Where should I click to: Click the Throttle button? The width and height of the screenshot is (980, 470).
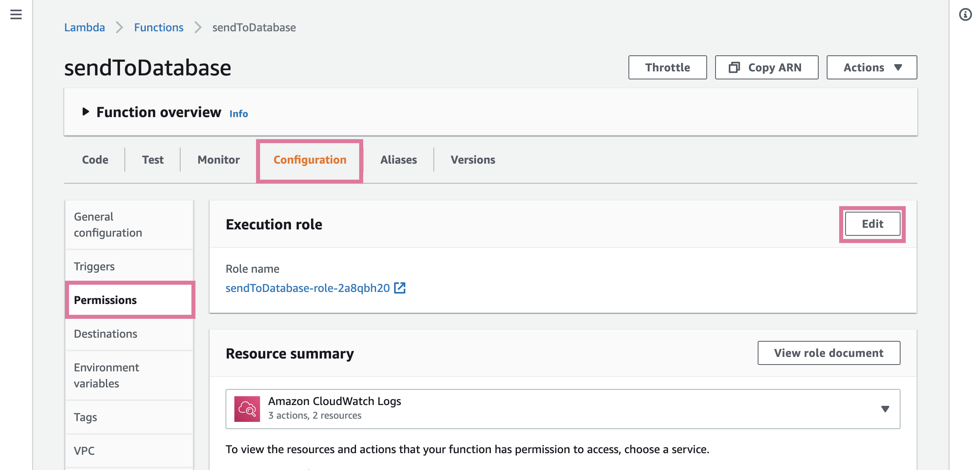(667, 67)
